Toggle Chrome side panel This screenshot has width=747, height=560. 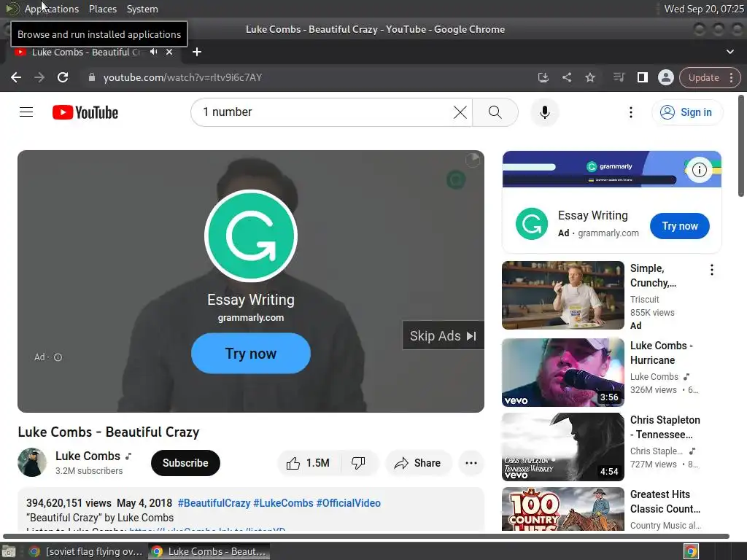coord(642,77)
